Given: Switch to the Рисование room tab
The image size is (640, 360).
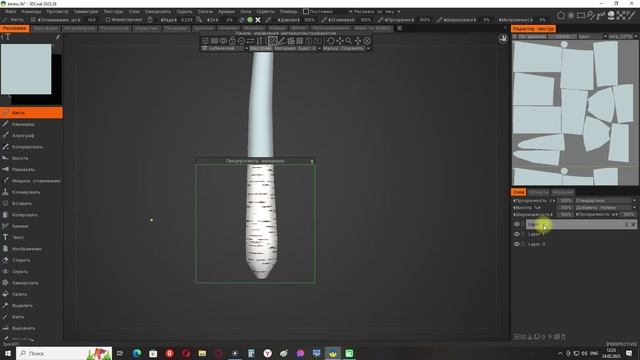Looking at the screenshot, I should point(15,28).
